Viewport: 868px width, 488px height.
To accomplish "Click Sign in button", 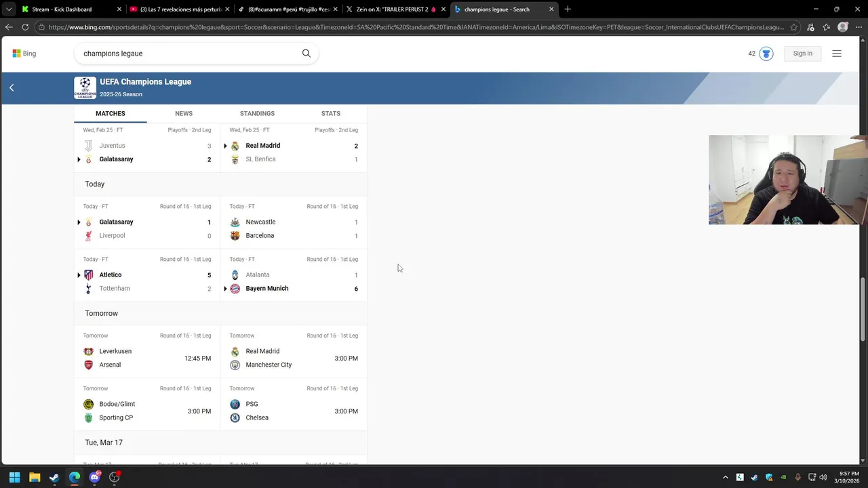I will [803, 54].
